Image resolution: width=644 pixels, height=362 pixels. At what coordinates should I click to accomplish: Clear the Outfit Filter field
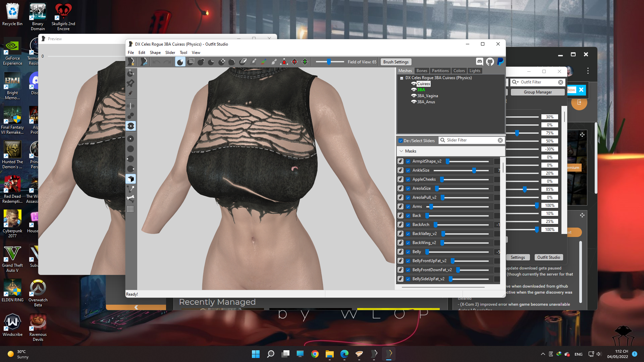point(560,82)
